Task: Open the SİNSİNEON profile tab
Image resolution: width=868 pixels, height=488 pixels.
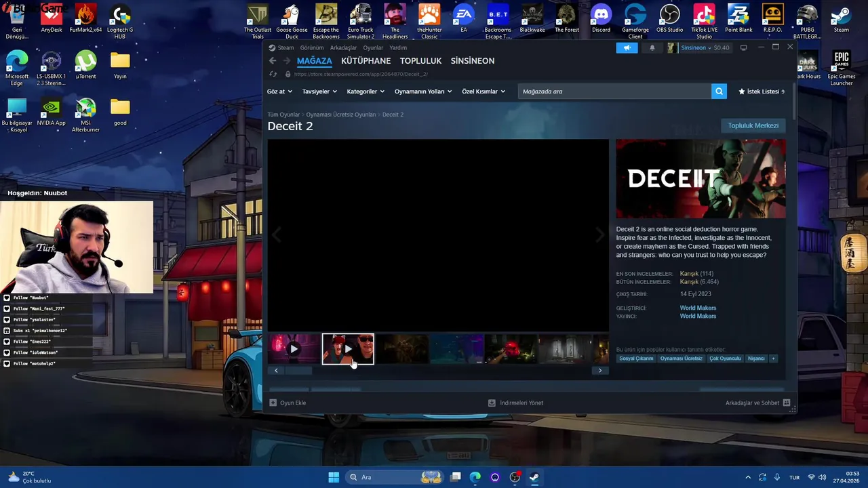Action: [x=473, y=61]
